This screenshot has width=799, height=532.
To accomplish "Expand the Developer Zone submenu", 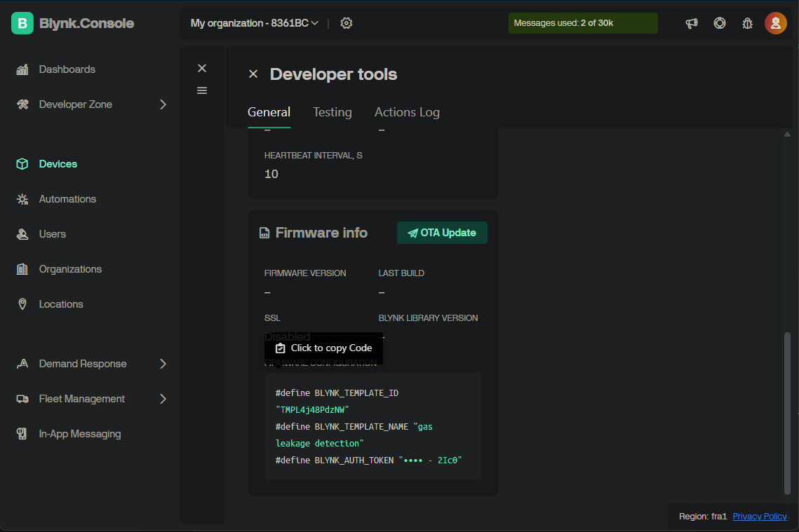I will [163, 104].
